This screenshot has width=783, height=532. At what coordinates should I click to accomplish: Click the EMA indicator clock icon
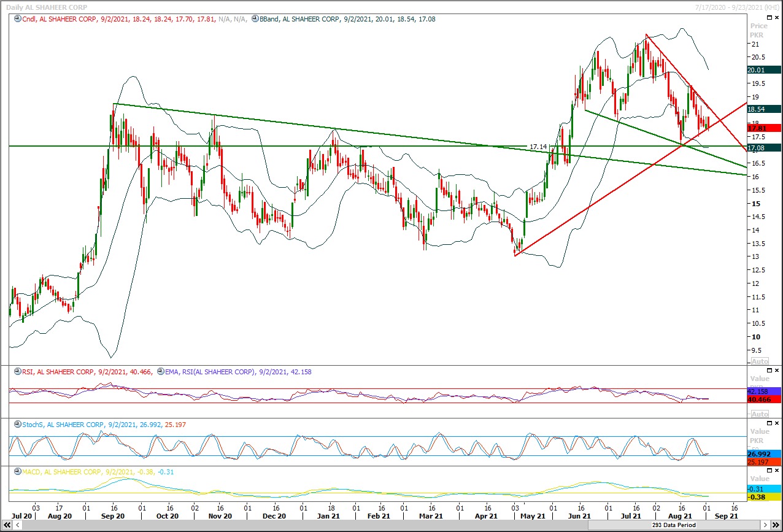coord(161,372)
